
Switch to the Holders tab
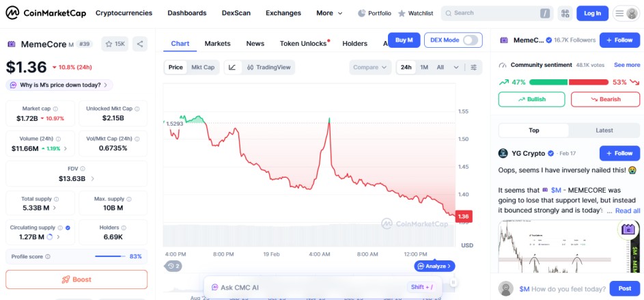(x=355, y=44)
